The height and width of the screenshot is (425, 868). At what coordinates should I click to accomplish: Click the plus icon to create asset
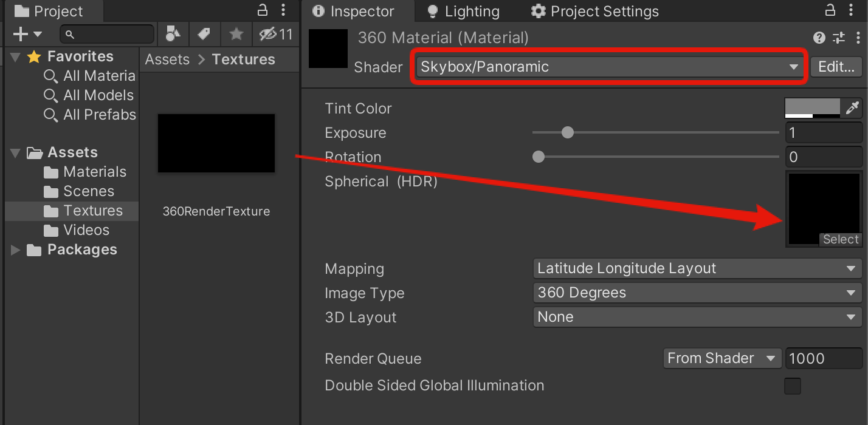[x=21, y=35]
